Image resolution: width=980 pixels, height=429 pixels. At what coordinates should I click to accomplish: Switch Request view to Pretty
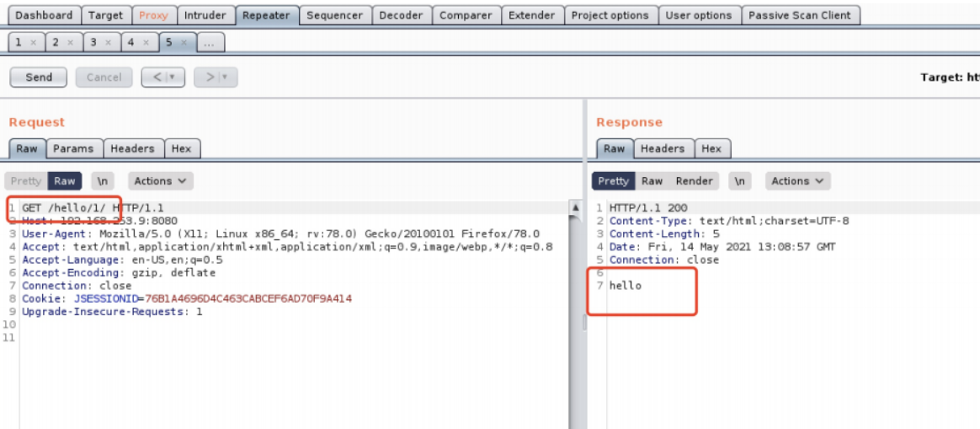click(25, 180)
